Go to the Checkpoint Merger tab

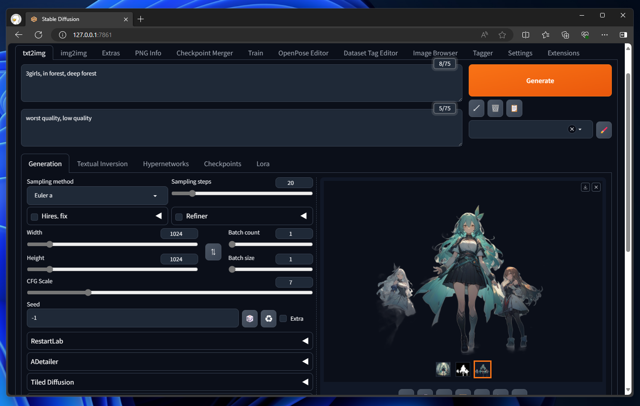tap(204, 53)
